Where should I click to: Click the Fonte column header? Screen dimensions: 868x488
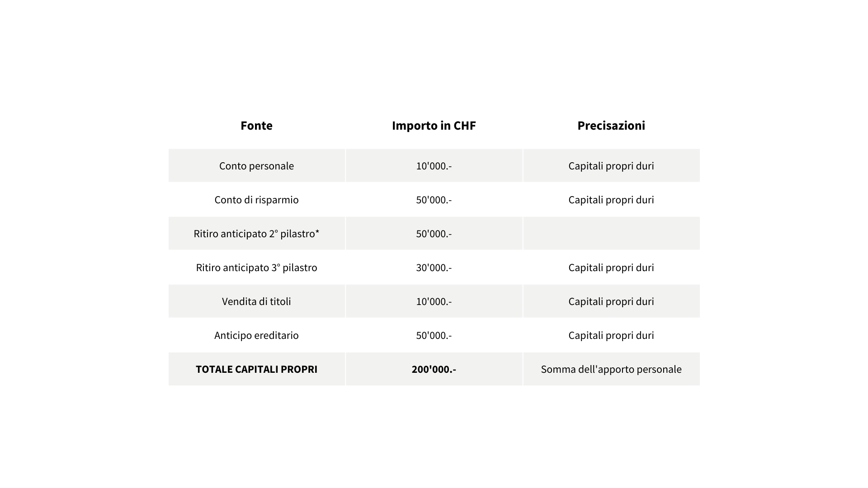(256, 126)
